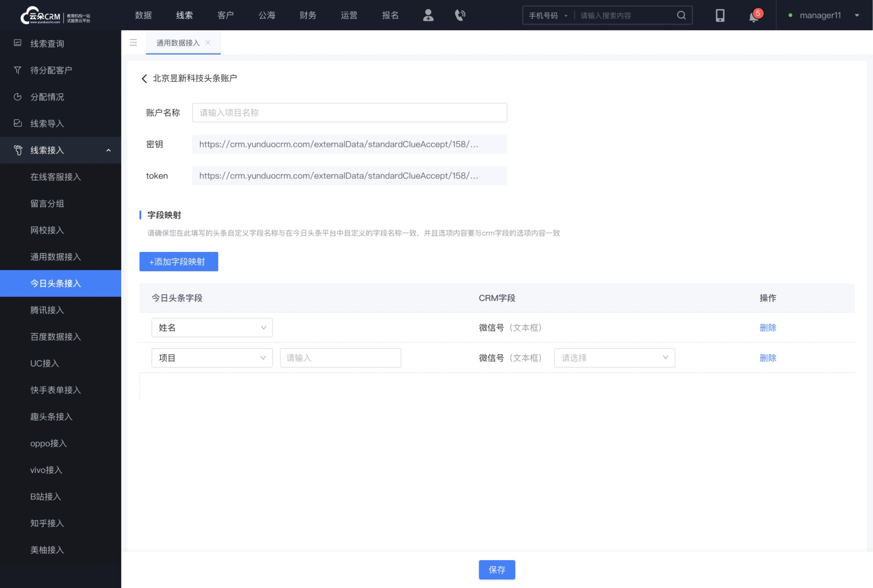Image resolution: width=873 pixels, height=588 pixels.
Task: Click the 保存 button
Action: (x=497, y=570)
